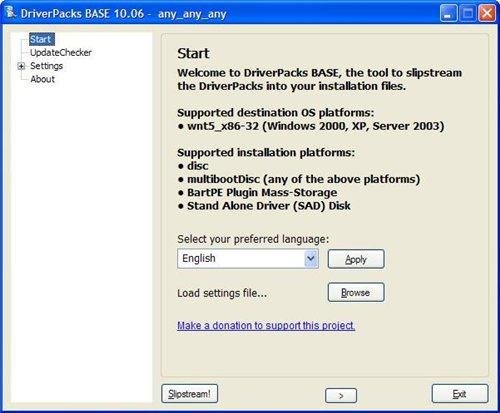Open the About page
This screenshot has height=413, width=500.
tap(42, 79)
